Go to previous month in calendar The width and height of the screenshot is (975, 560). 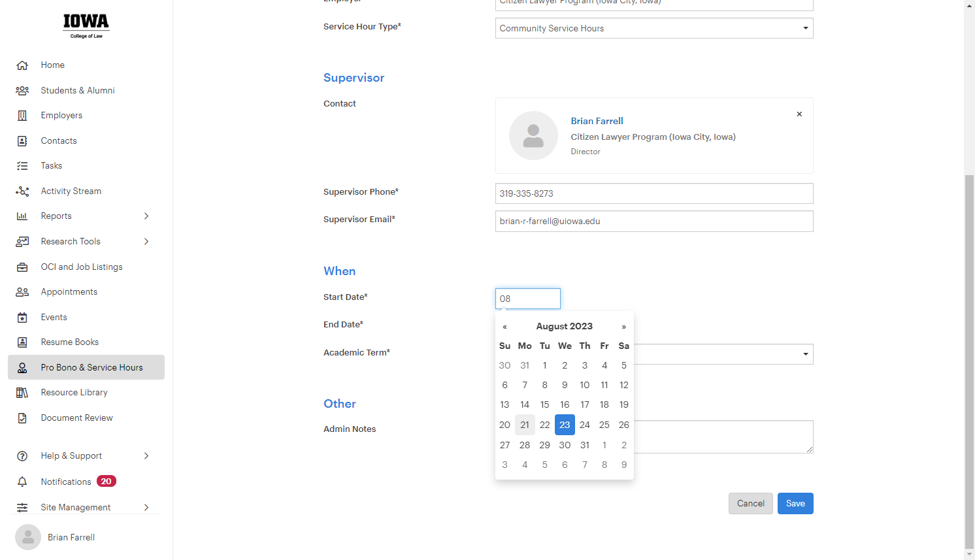(x=504, y=327)
